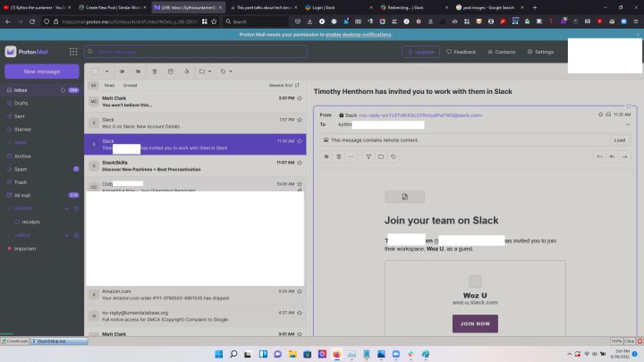Viewport: 644px width, 362px height.
Task: Add a new label with plus icon
Action: click(x=66, y=235)
